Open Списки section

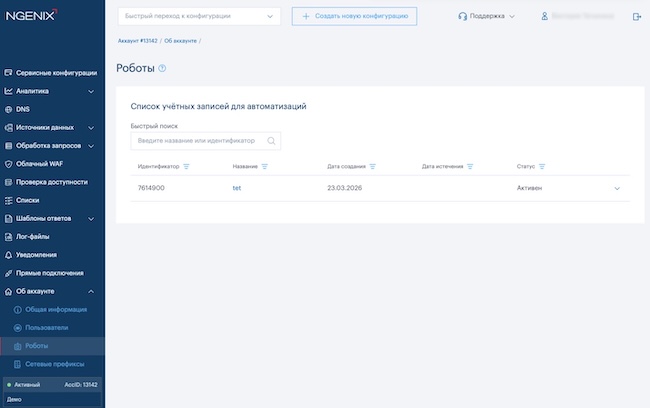(27, 201)
